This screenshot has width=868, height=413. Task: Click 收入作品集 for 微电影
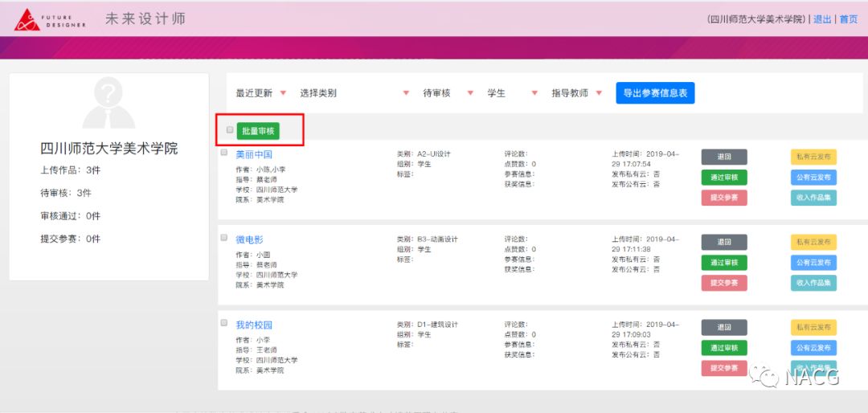point(813,284)
